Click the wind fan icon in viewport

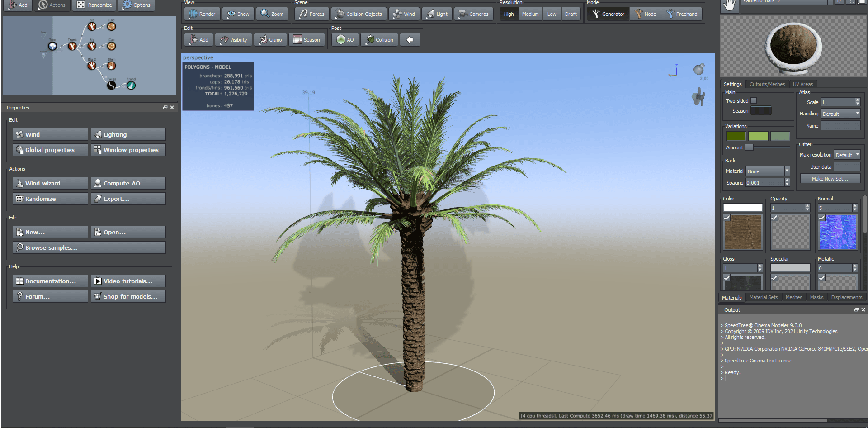pyautogui.click(x=698, y=97)
